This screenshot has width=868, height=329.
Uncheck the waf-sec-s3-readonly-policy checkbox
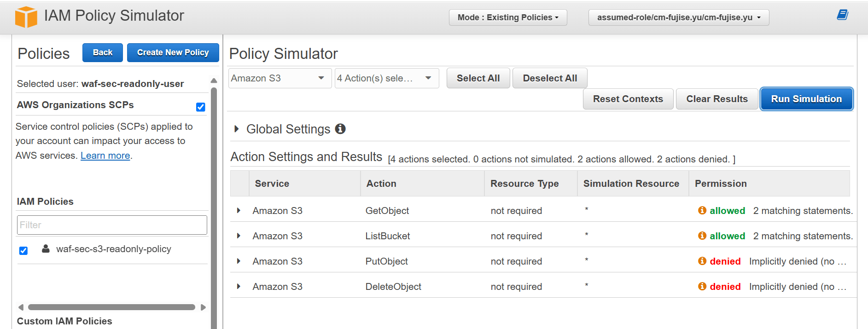pyautogui.click(x=23, y=250)
